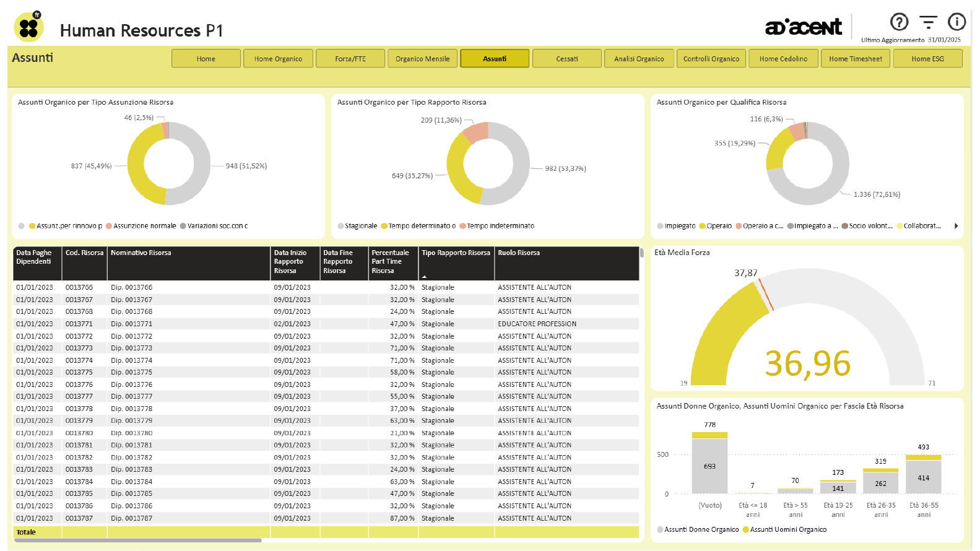The image size is (980, 551).
Task: Open the Controlli Organico page
Action: tap(711, 59)
